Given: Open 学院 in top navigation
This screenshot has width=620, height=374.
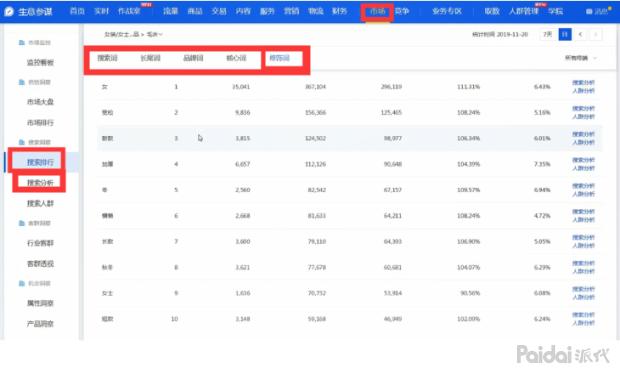Looking at the screenshot, I should 555,11.
